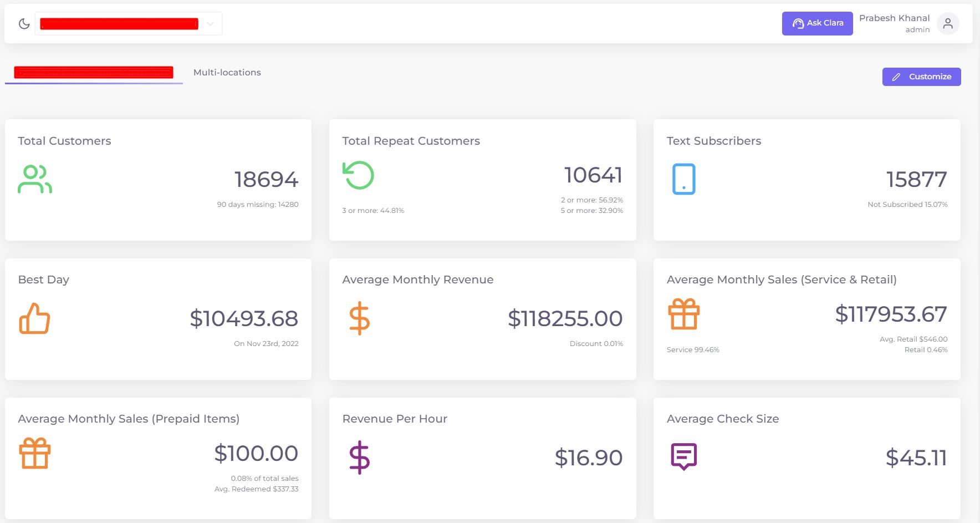
Task: Click the orange dollar icon on Average Monthly Revenue
Action: tap(359, 318)
